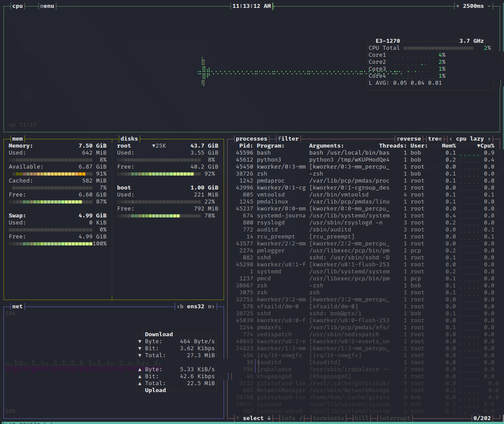
Task: Select the pmlogger process row
Action: tap(365, 250)
